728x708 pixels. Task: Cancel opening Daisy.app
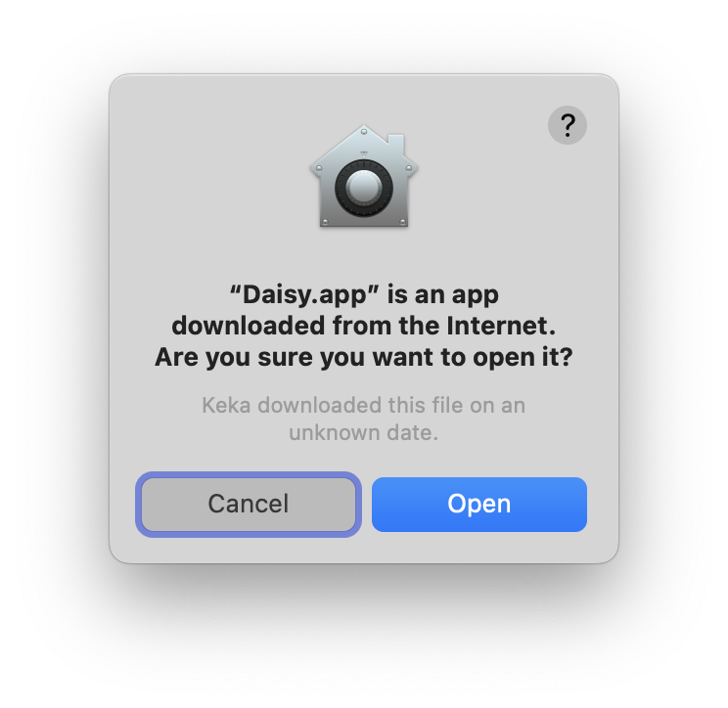pyautogui.click(x=249, y=505)
